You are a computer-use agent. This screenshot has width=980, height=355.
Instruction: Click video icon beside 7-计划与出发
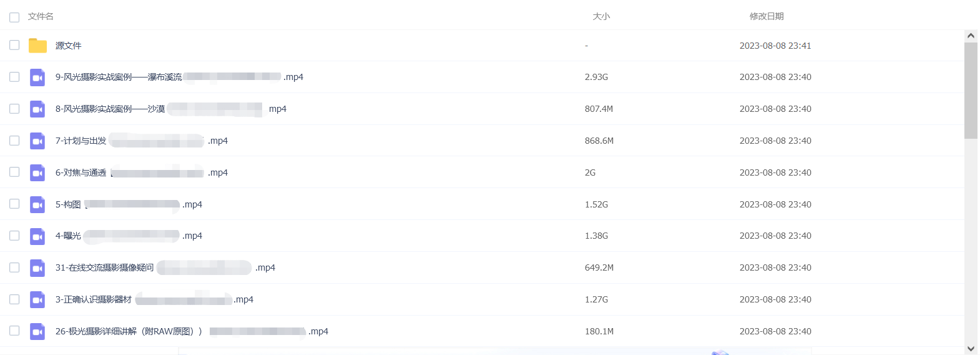[37, 141]
